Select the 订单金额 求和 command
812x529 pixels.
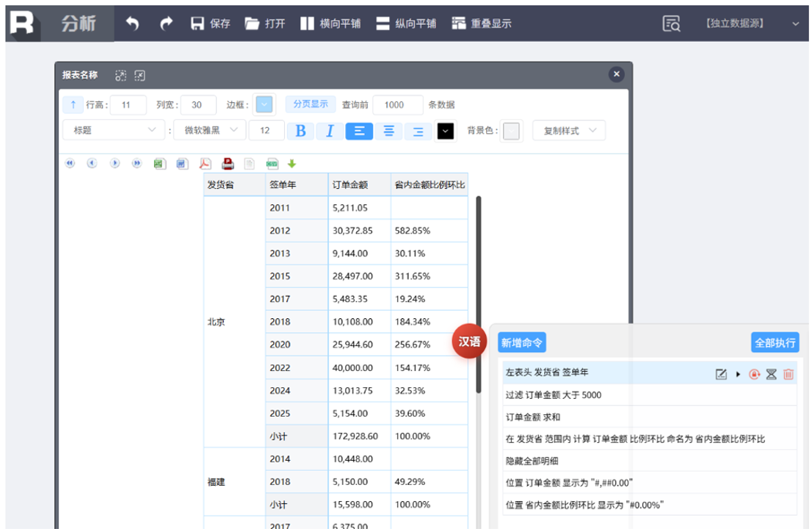(x=650, y=417)
